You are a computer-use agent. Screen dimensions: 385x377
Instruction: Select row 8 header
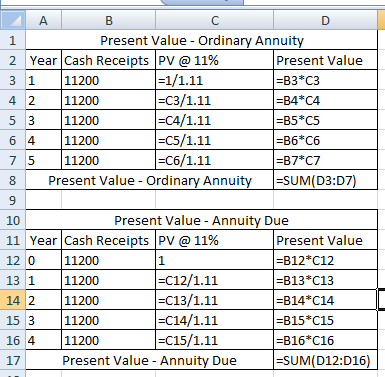13,180
